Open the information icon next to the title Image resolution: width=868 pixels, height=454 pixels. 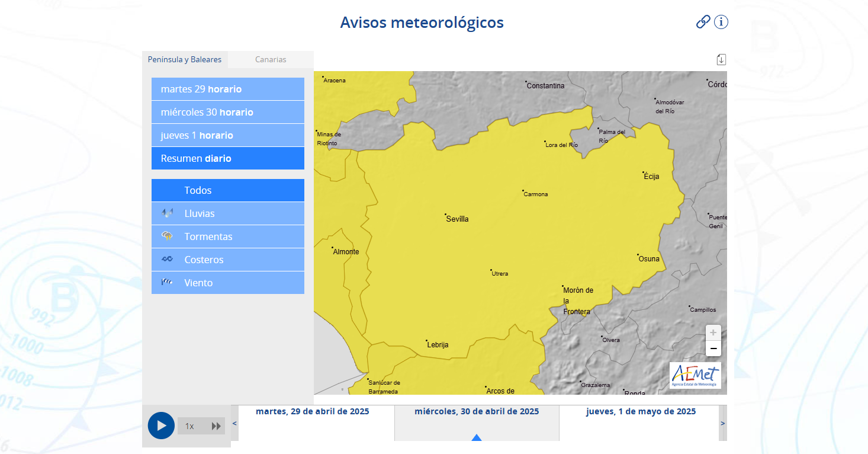coord(721,22)
